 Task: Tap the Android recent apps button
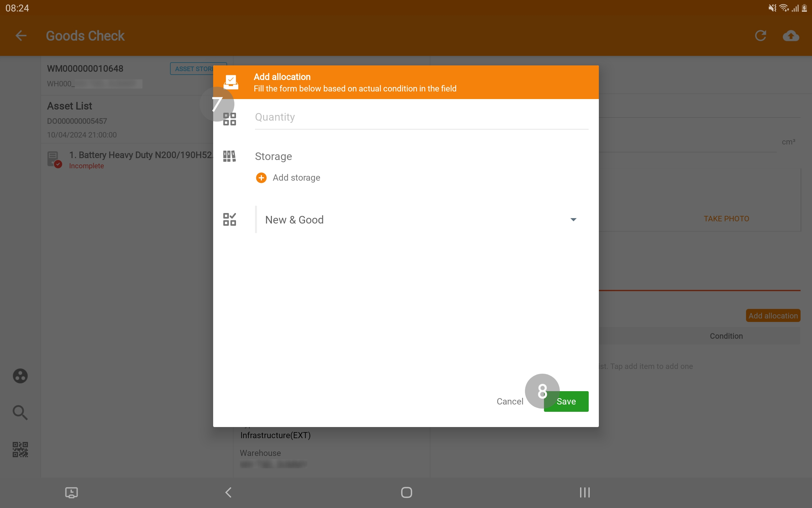[x=585, y=492]
